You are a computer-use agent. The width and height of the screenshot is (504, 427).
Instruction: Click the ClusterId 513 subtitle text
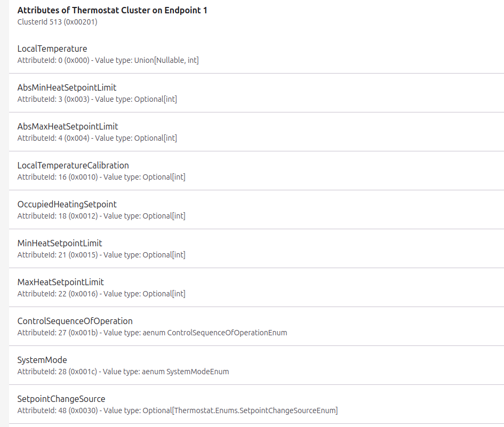tap(57, 22)
